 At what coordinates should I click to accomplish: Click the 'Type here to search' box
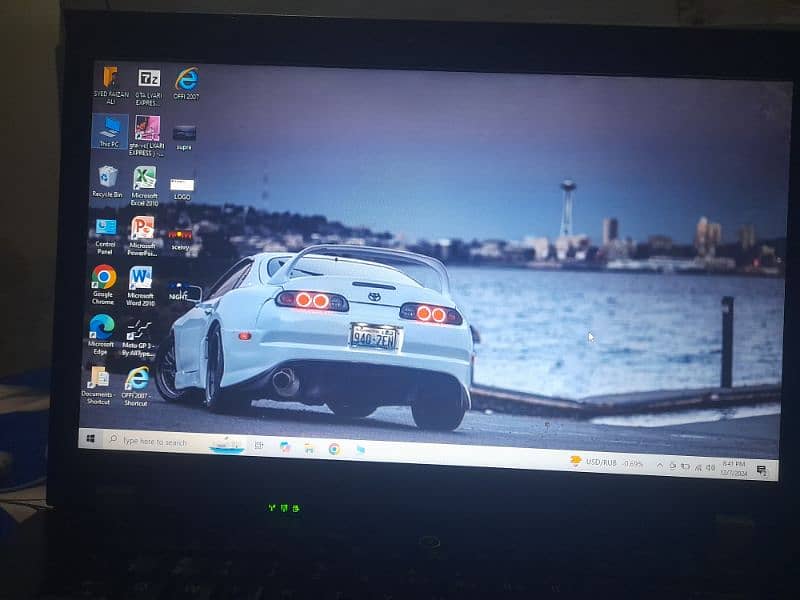point(155,441)
